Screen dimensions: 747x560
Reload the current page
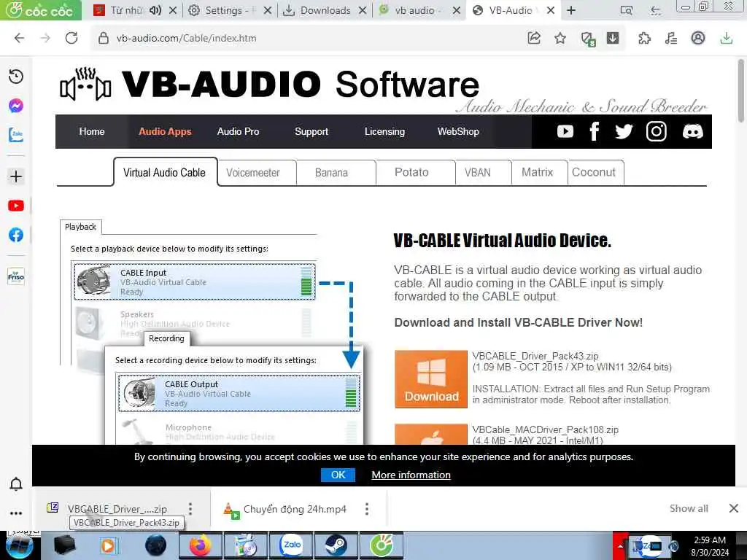pyautogui.click(x=71, y=38)
